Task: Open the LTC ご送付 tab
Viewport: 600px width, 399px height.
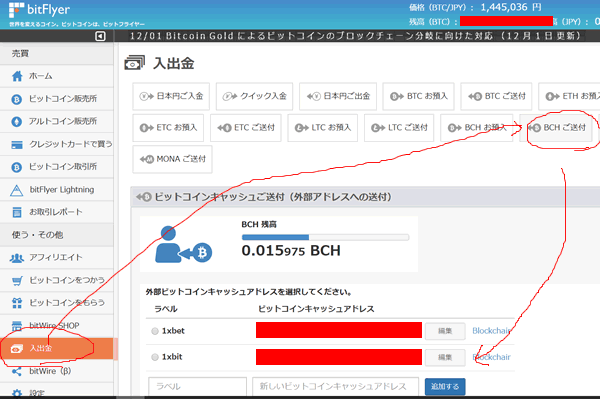Action: [x=399, y=128]
